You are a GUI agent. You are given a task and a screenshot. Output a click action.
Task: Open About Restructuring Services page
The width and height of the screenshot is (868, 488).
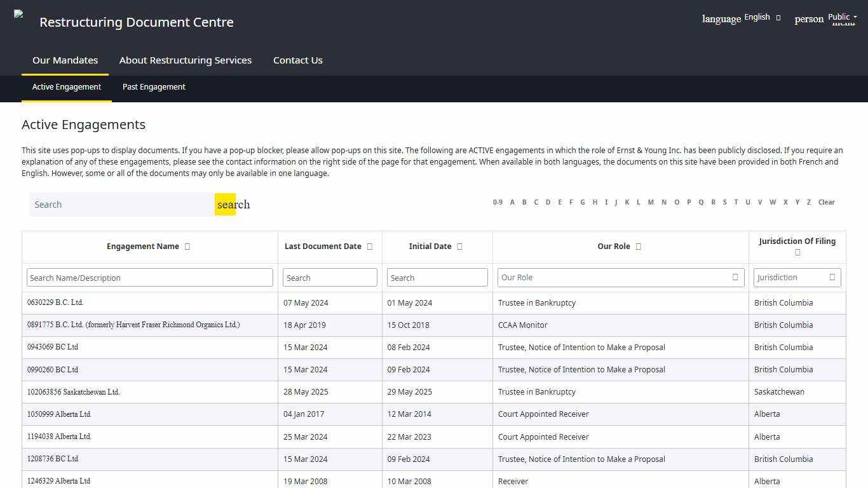pyautogui.click(x=185, y=60)
